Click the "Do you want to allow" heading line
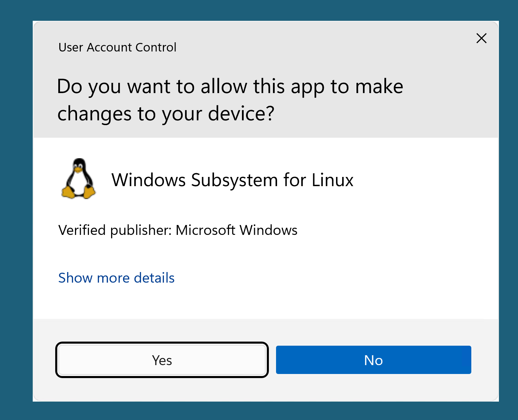 click(230, 86)
